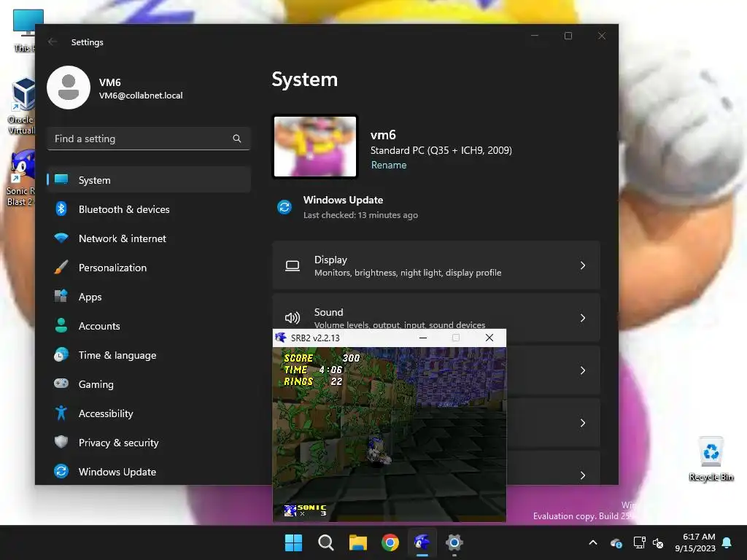This screenshot has height=560, width=747.
Task: Click the Display laptop icon
Action: (x=293, y=265)
